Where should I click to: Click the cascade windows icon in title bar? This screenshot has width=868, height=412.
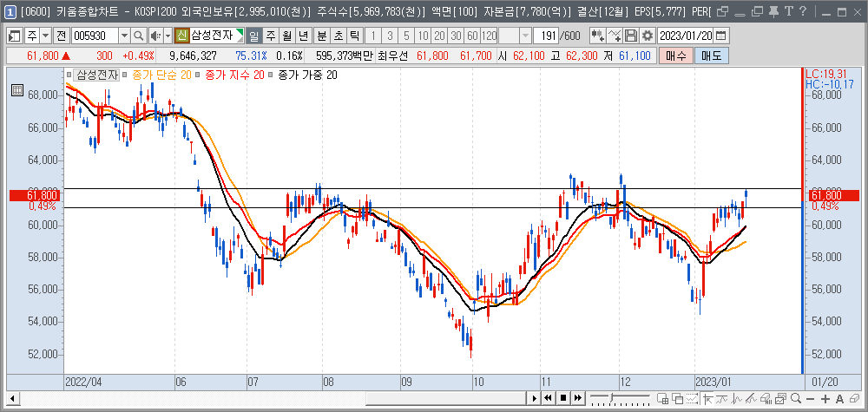tap(757, 11)
